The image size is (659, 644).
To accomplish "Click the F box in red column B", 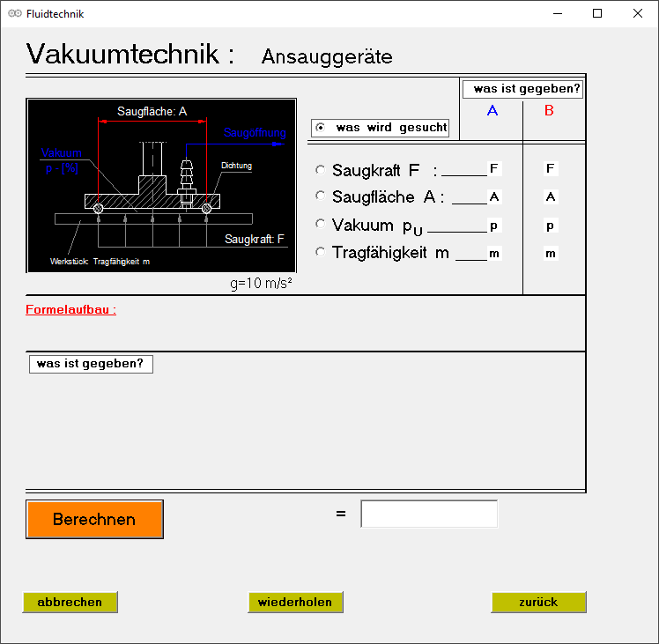I will pos(551,168).
